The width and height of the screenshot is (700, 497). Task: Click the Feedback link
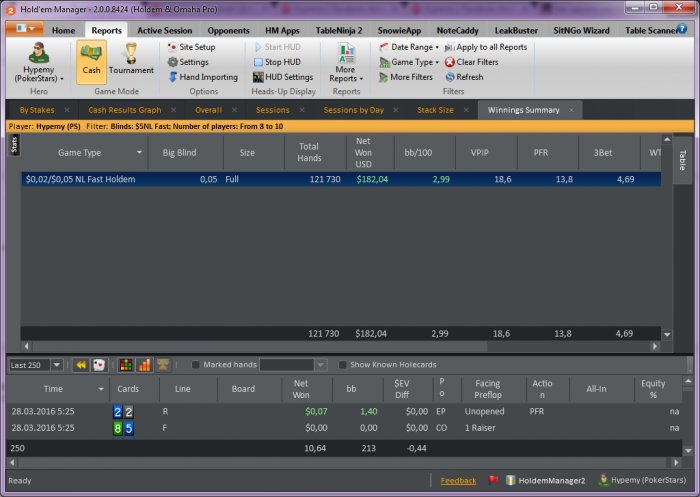pos(458,481)
